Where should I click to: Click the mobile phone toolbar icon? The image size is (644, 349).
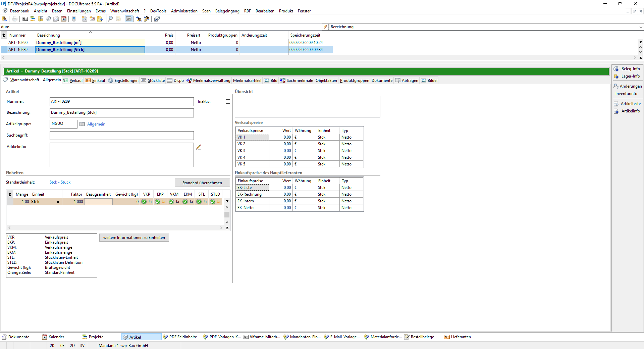74,19
